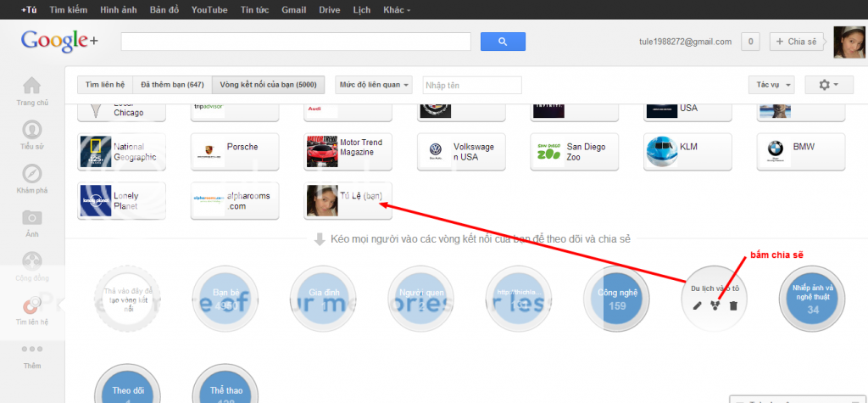
Task: Select the Motor Trend Magazine card
Action: click(x=348, y=152)
